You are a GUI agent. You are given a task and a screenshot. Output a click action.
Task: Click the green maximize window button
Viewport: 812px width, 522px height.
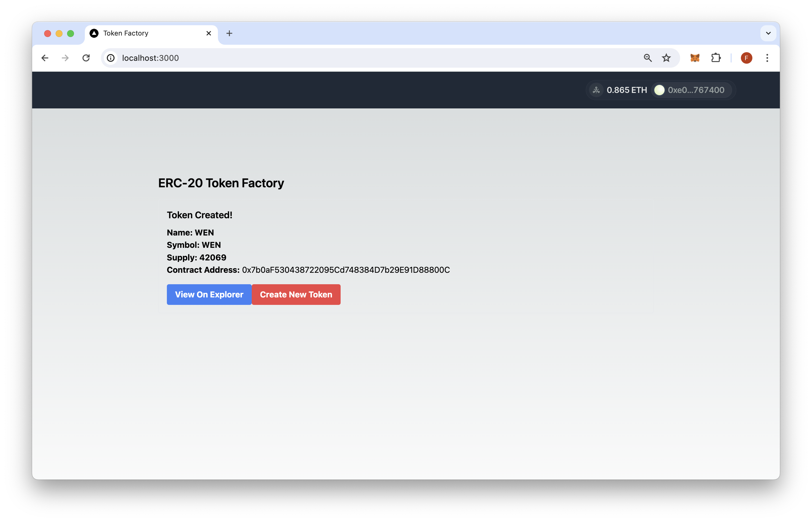click(x=71, y=34)
